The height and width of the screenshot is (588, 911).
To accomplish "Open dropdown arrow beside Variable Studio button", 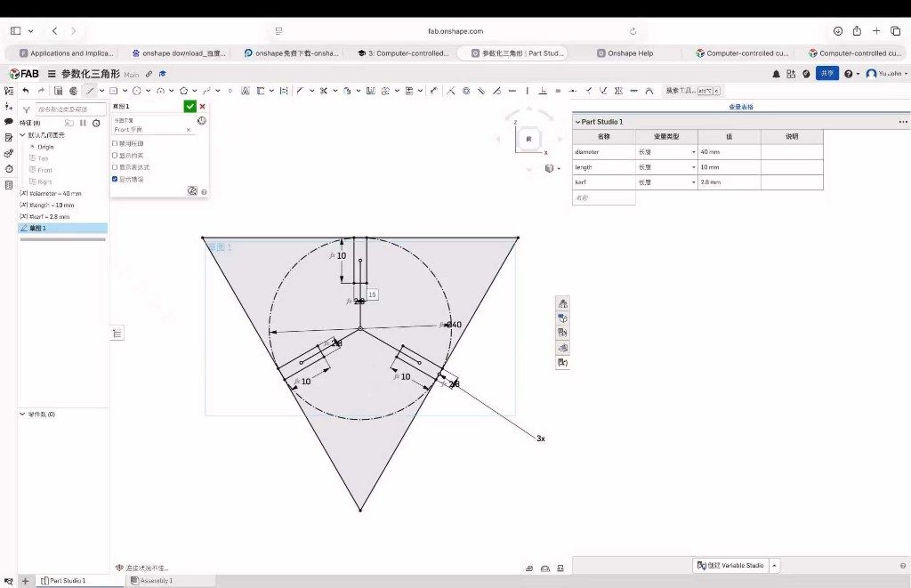I will point(774,566).
